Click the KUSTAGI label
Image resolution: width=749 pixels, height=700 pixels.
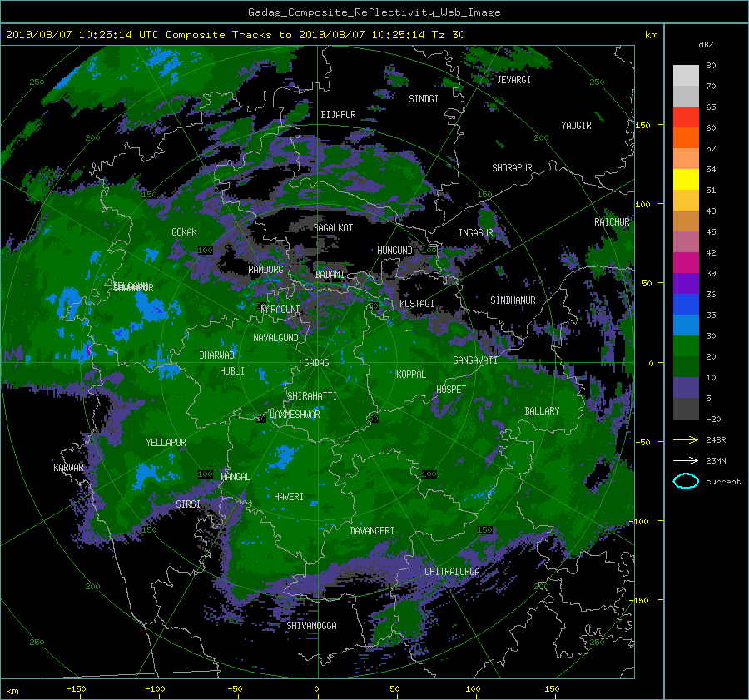pos(417,304)
